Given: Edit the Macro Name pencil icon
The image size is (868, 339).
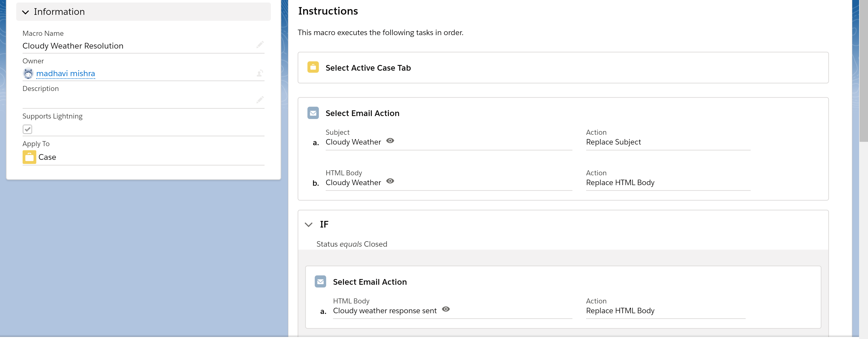Looking at the screenshot, I should click(x=260, y=45).
